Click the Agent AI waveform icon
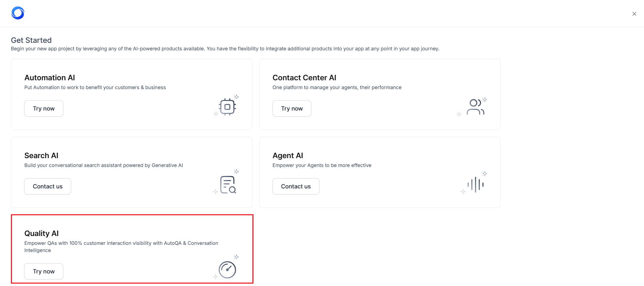 pyautogui.click(x=475, y=185)
